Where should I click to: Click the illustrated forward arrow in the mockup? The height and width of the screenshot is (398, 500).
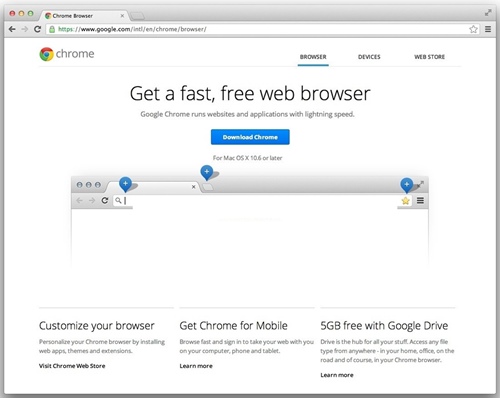point(92,200)
